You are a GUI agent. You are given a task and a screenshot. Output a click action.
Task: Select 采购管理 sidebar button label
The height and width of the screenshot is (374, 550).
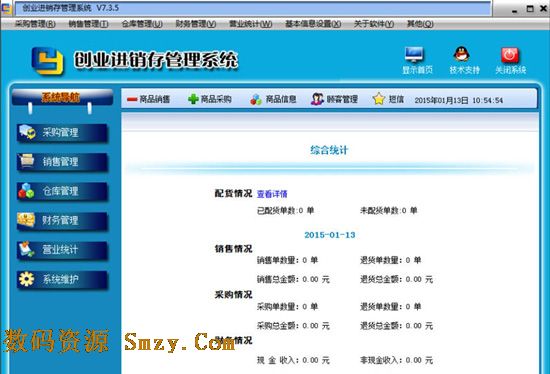[x=60, y=133]
